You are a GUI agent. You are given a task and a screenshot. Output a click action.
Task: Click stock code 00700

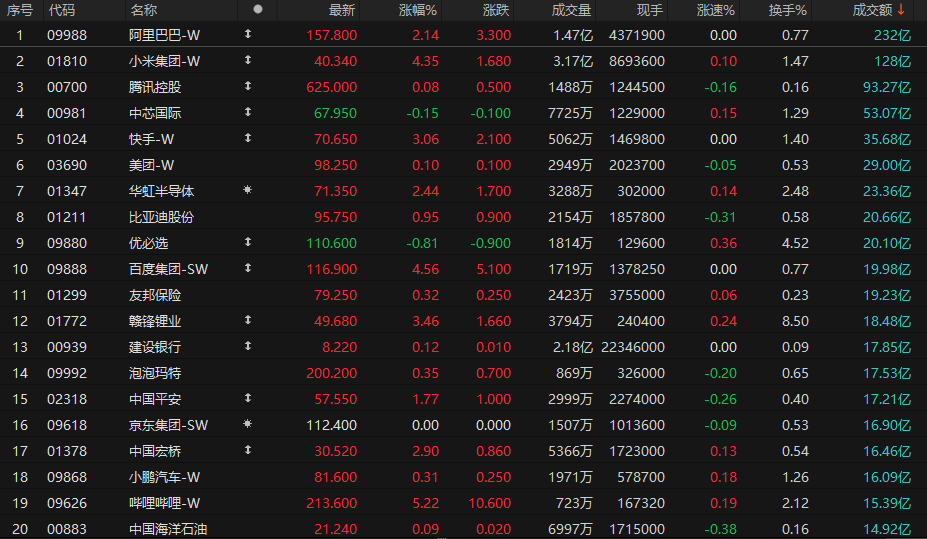[x=67, y=87]
